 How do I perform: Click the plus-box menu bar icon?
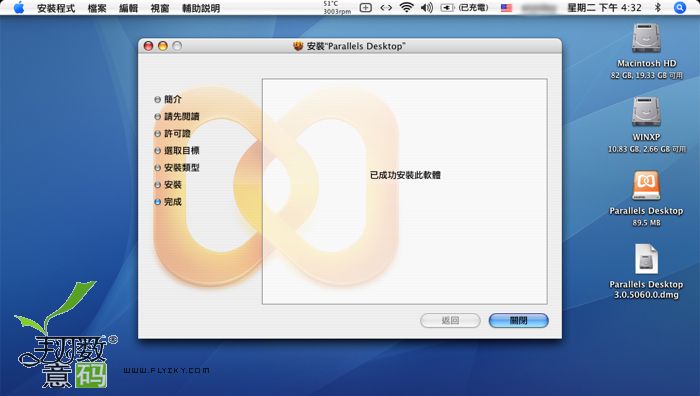[x=366, y=8]
